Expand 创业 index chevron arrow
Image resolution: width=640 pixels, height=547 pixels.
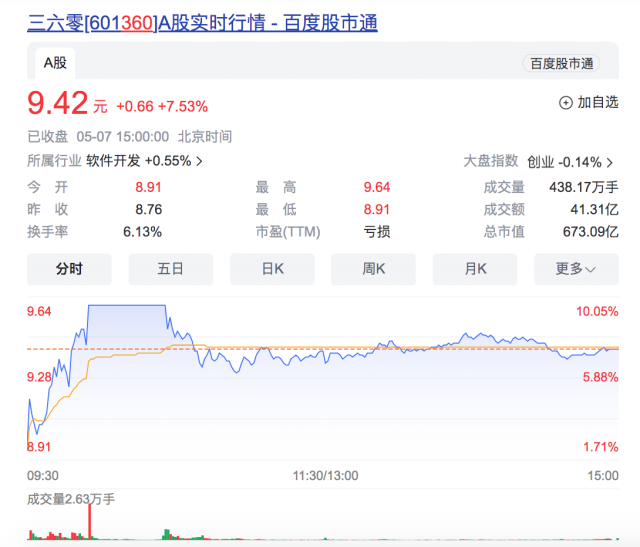point(610,162)
